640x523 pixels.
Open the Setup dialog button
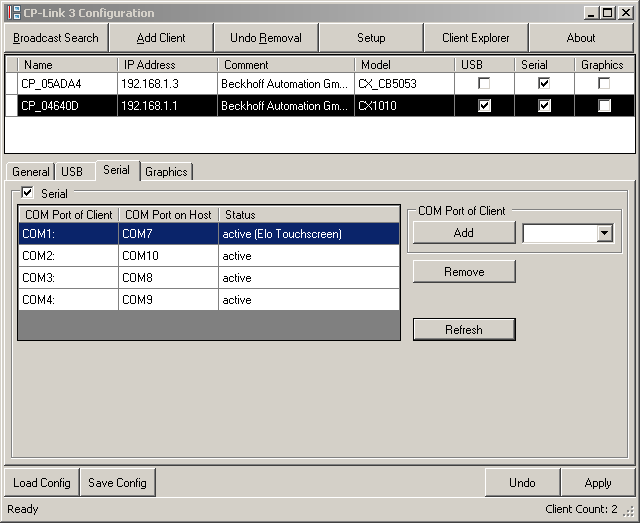[x=371, y=38]
